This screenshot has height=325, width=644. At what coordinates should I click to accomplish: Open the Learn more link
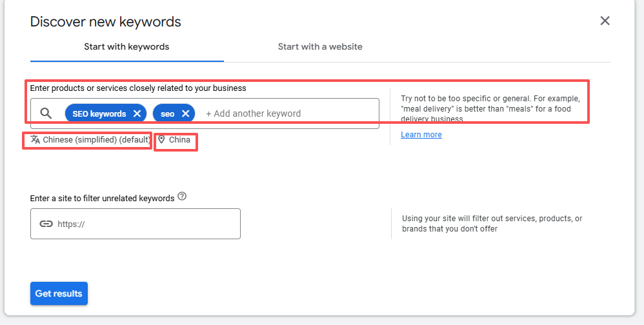click(421, 135)
